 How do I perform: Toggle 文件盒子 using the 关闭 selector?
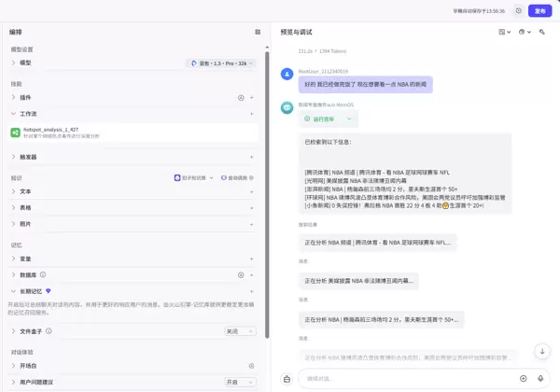[x=237, y=331]
